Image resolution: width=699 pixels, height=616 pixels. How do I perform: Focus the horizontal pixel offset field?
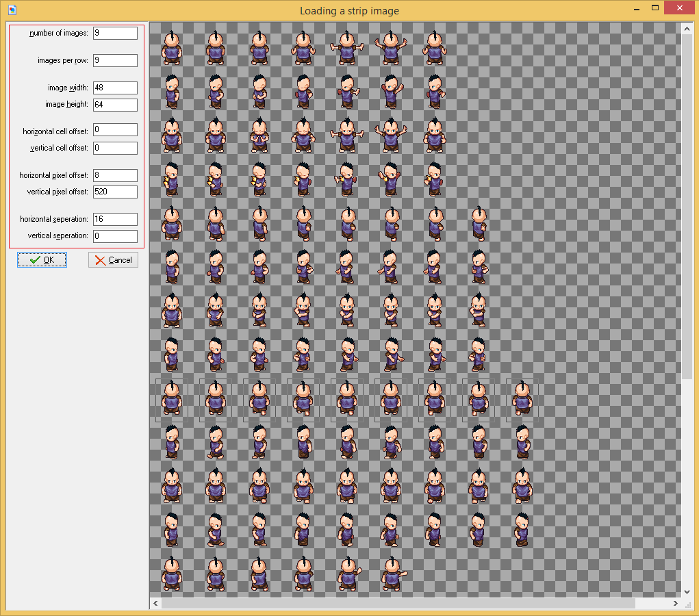pos(115,175)
